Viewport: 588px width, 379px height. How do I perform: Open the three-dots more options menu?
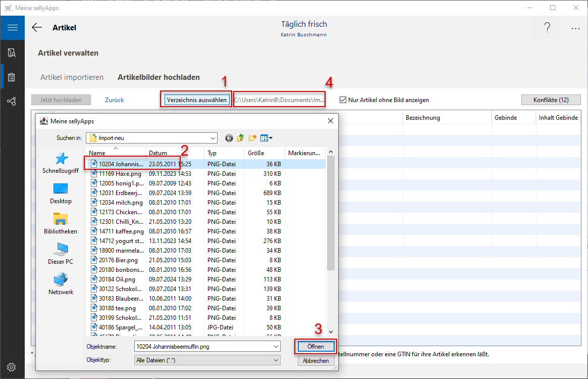[575, 28]
